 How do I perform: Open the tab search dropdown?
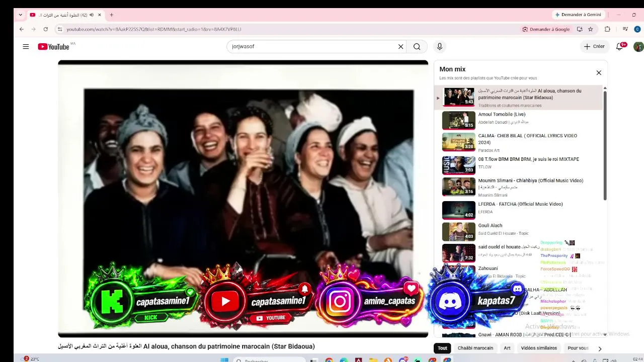point(20,15)
